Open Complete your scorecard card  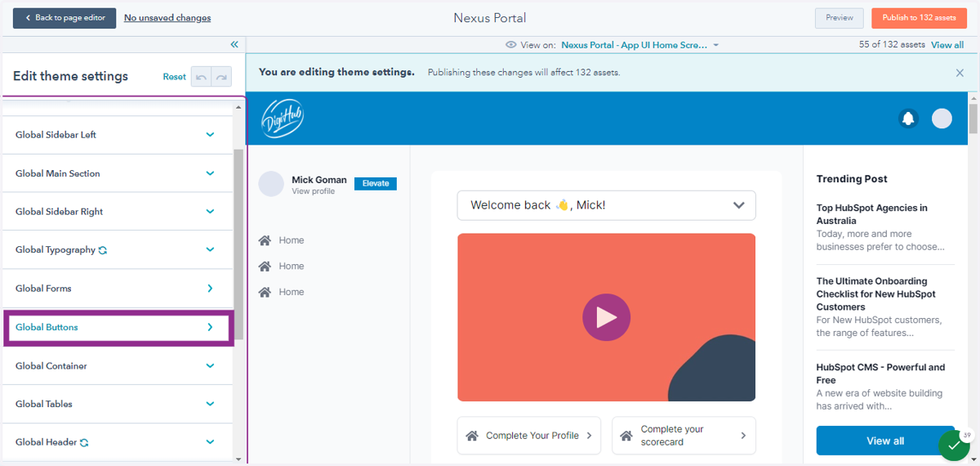684,436
